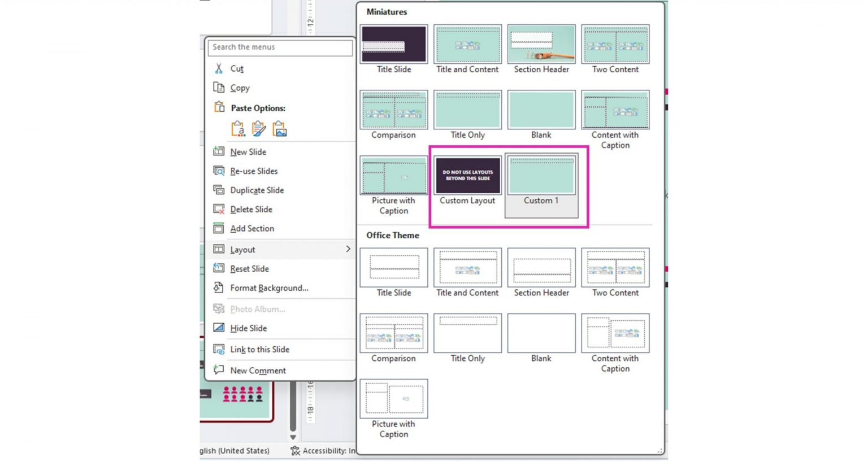
Task: Click the Copy icon
Action: pos(220,88)
